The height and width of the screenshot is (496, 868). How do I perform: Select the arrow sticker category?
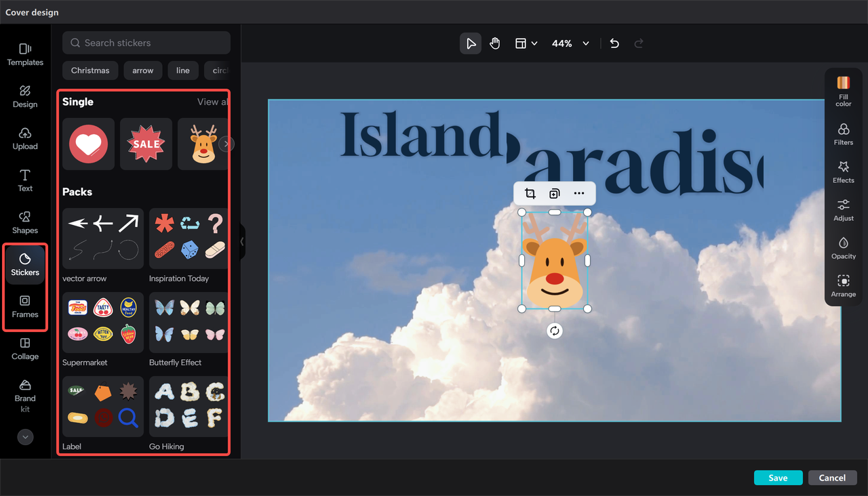pyautogui.click(x=142, y=70)
